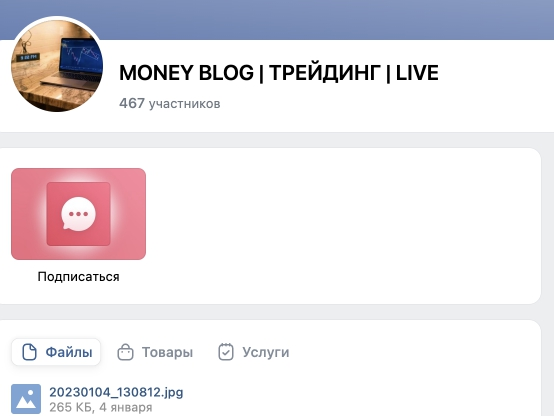The width and height of the screenshot is (554, 416).
Task: Click the inner pink square around chat bubble
Action: tap(78, 214)
